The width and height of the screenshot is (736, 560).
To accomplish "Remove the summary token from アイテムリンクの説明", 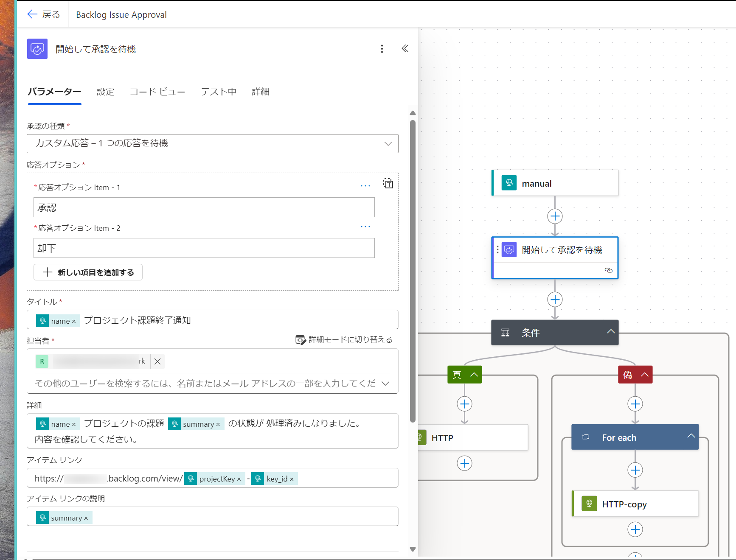I will [x=86, y=518].
